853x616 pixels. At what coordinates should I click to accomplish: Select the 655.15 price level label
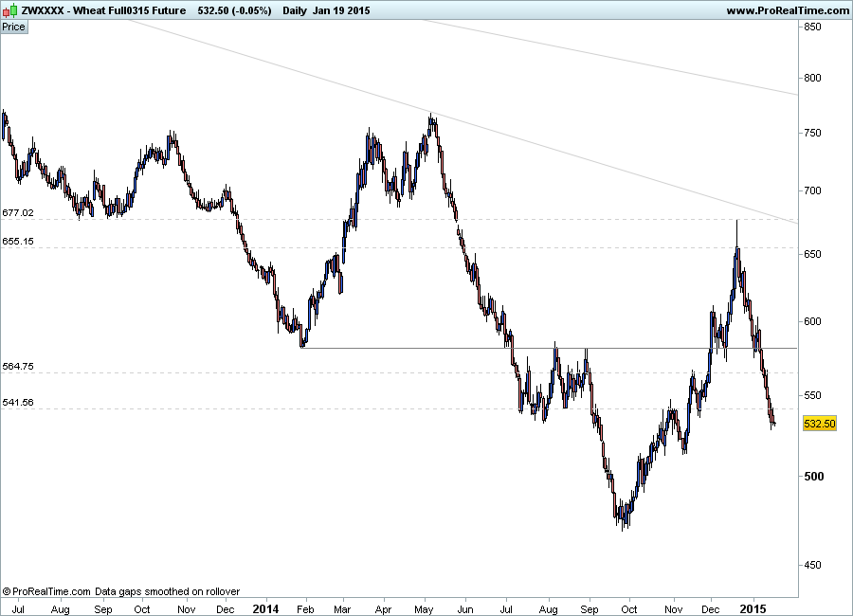pyautogui.click(x=18, y=242)
